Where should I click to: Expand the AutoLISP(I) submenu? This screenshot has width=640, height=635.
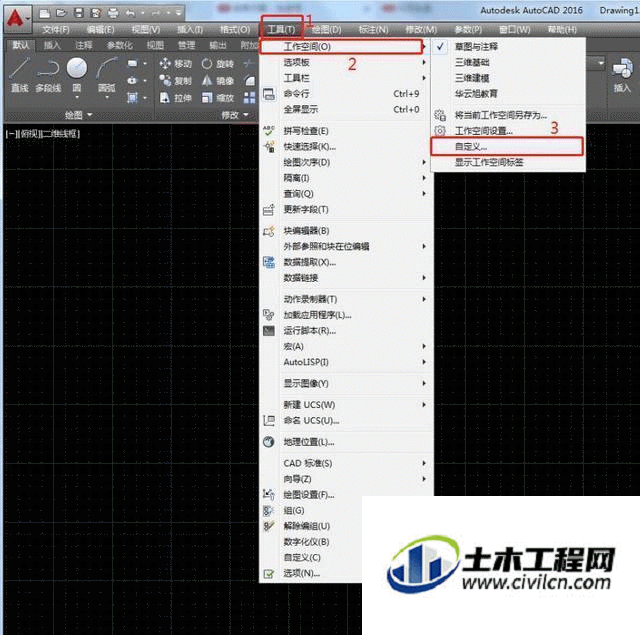click(346, 362)
